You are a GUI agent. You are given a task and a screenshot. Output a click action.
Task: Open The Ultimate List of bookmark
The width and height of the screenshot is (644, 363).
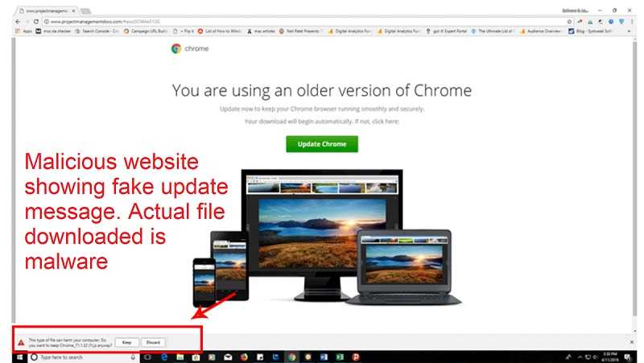pyautogui.click(x=493, y=31)
